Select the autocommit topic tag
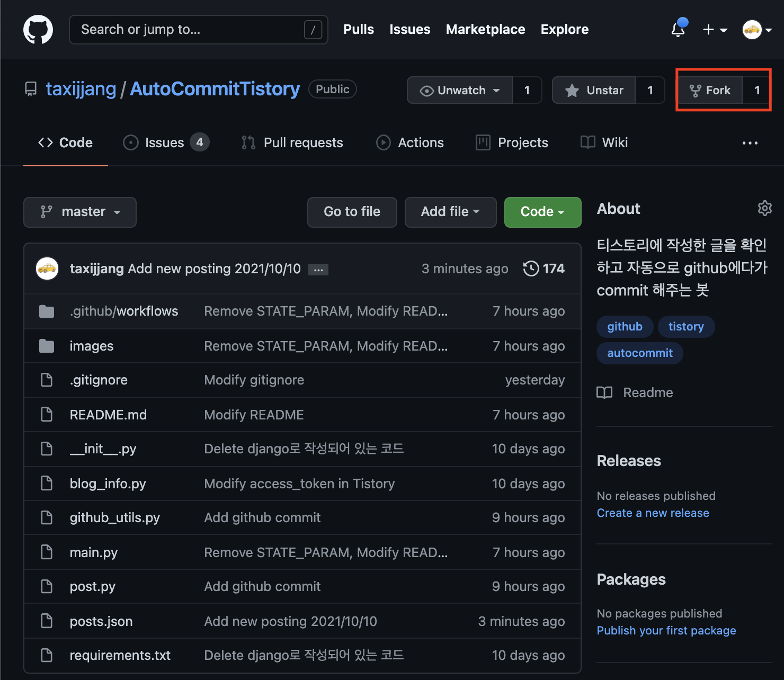The height and width of the screenshot is (680, 784). tap(640, 353)
